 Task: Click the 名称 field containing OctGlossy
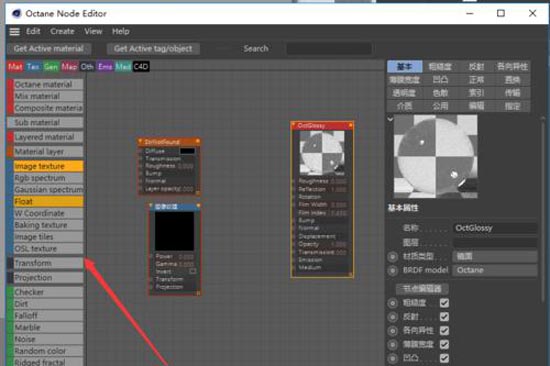(495, 228)
